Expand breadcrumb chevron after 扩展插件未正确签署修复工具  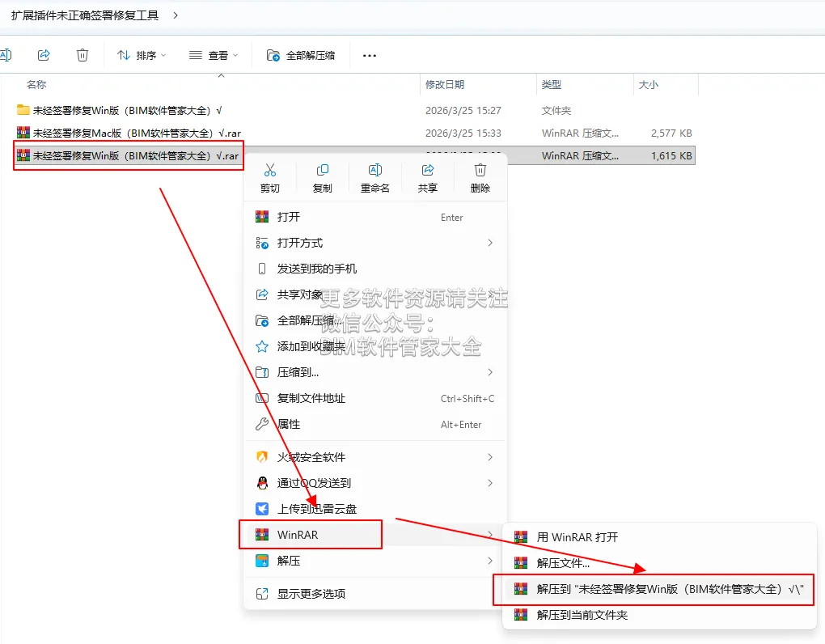pyautogui.click(x=176, y=15)
